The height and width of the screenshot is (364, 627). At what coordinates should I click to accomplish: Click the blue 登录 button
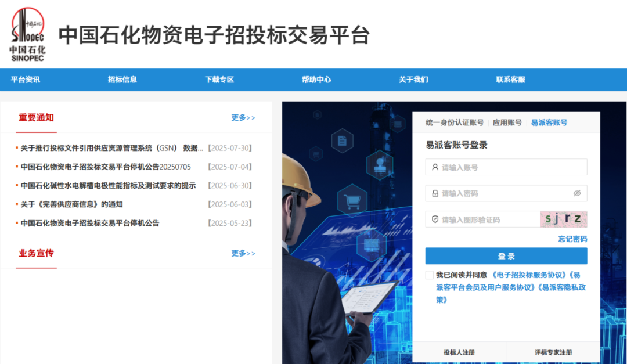pyautogui.click(x=506, y=256)
